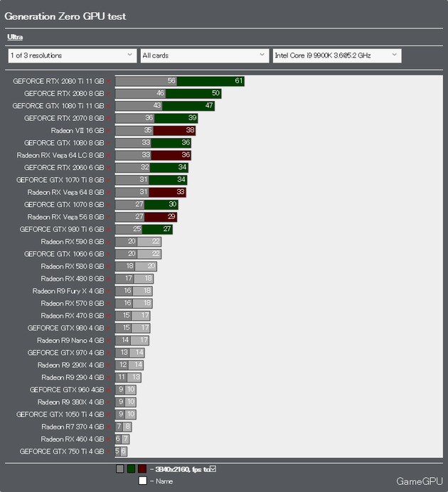Click the 'Generation Zero GPU test' title

65,16
